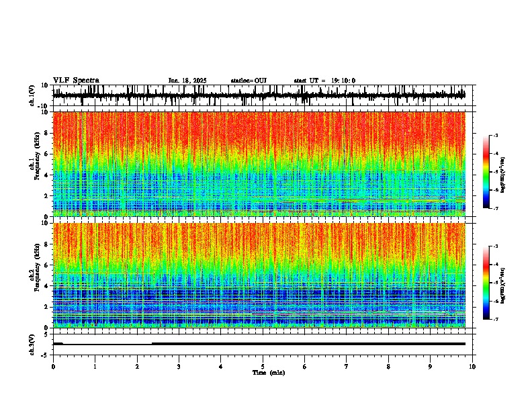Viewport: 532px width, 411px height.
Task: Click inside the ch.1 spectrogram plot
Action: click(259, 164)
